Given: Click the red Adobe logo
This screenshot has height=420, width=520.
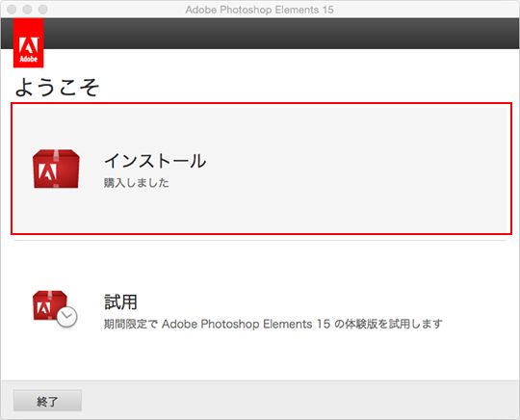Looking at the screenshot, I should tap(29, 42).
